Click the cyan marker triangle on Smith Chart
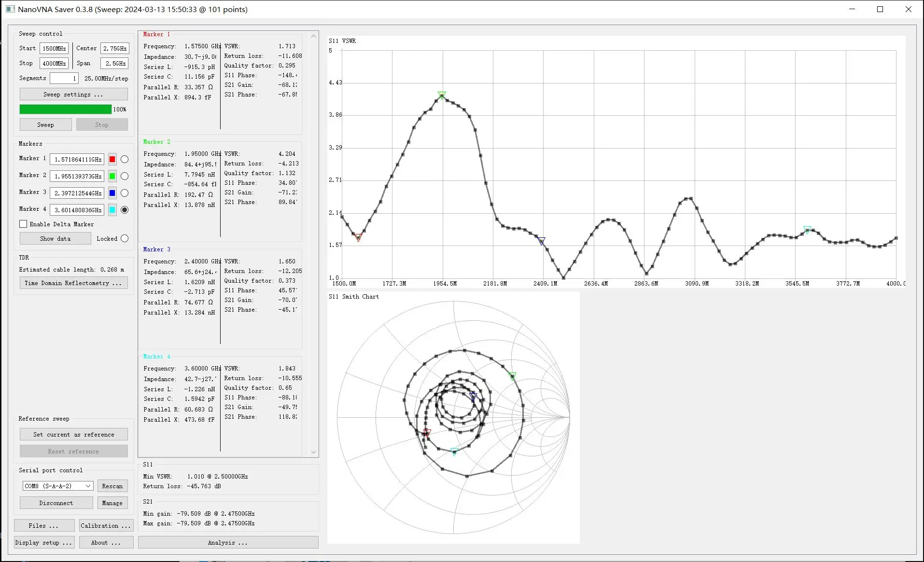Screen dimensions: 924x562 point(454,452)
